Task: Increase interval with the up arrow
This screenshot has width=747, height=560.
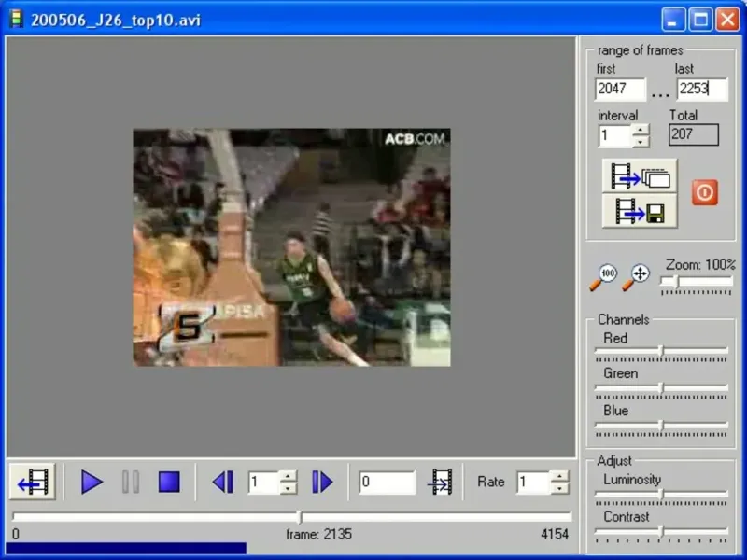Action: point(641,130)
